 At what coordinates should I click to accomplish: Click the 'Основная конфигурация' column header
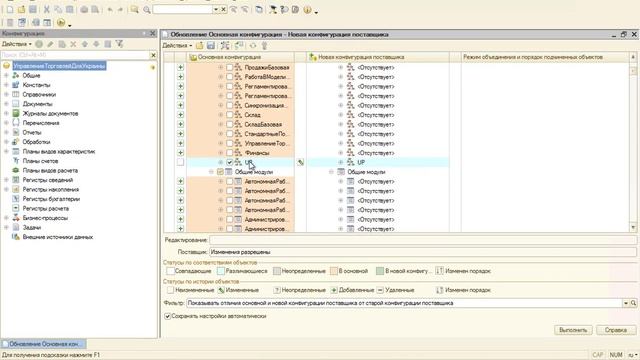tap(241, 57)
